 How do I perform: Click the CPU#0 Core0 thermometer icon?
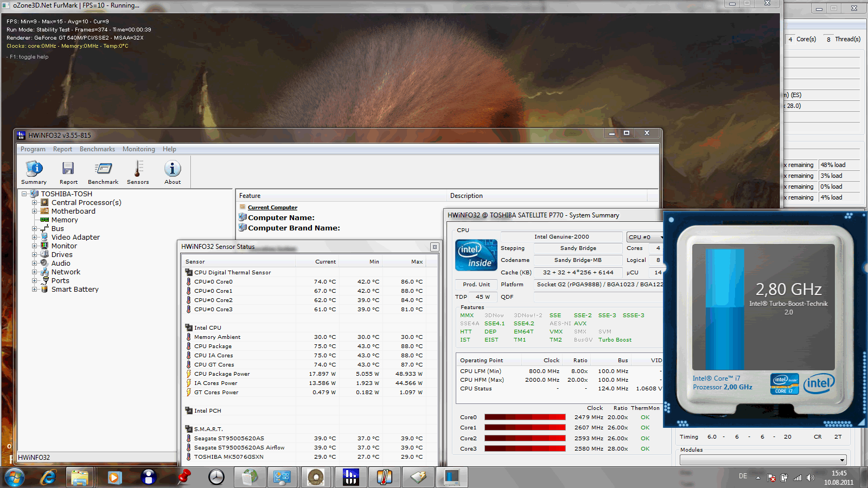pyautogui.click(x=189, y=281)
